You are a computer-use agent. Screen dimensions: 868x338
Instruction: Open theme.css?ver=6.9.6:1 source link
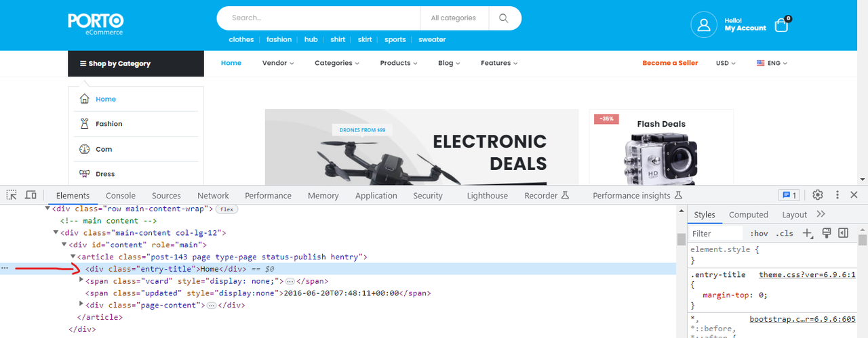coord(807,274)
